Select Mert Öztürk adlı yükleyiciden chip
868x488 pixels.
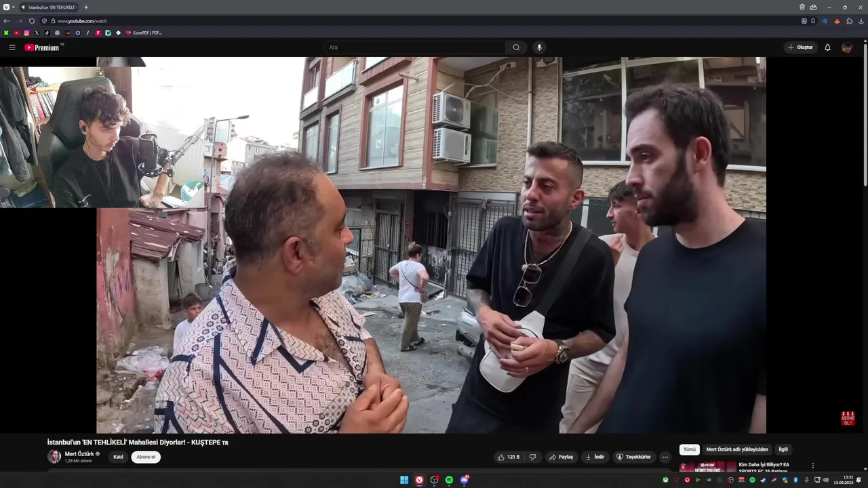737,449
